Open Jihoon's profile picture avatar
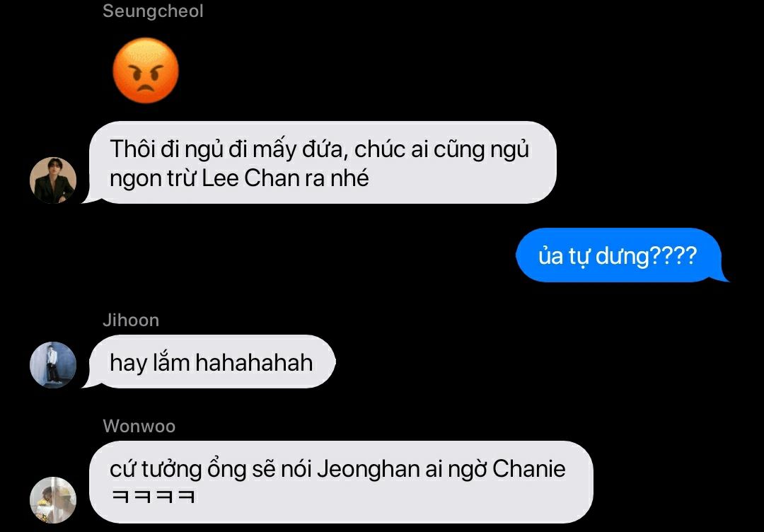Screen dimensions: 764x532 point(53,365)
